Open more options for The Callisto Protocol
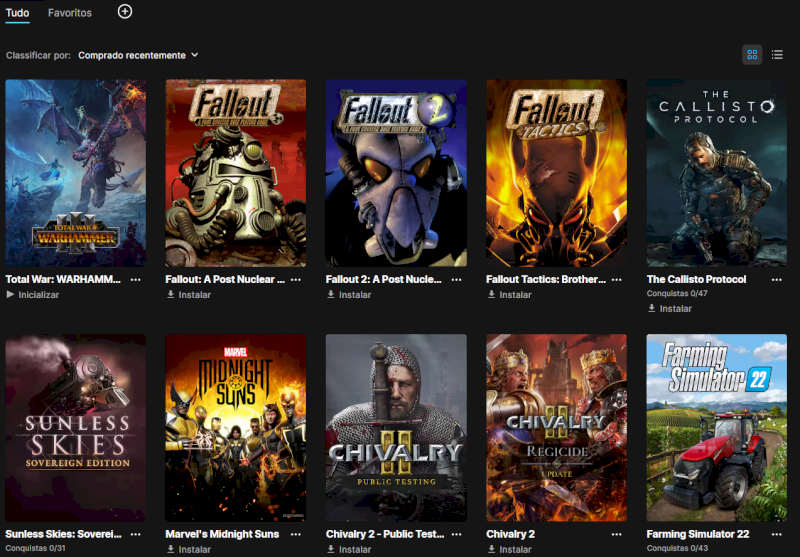The image size is (800, 557). click(777, 280)
